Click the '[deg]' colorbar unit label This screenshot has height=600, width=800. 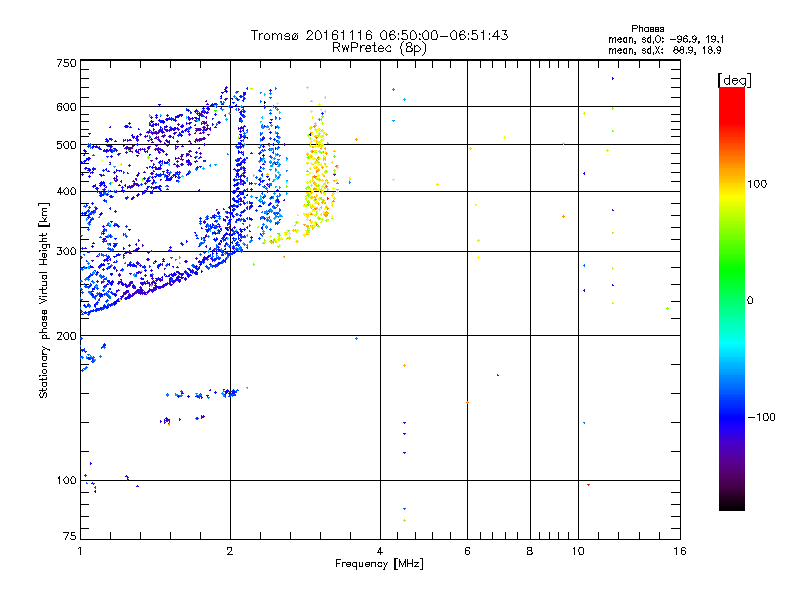(x=734, y=81)
